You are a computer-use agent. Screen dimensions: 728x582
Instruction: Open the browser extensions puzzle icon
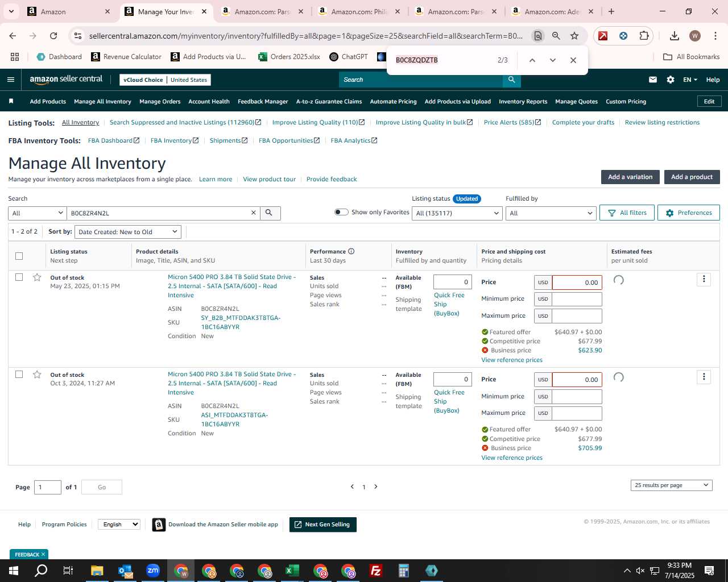tap(644, 36)
